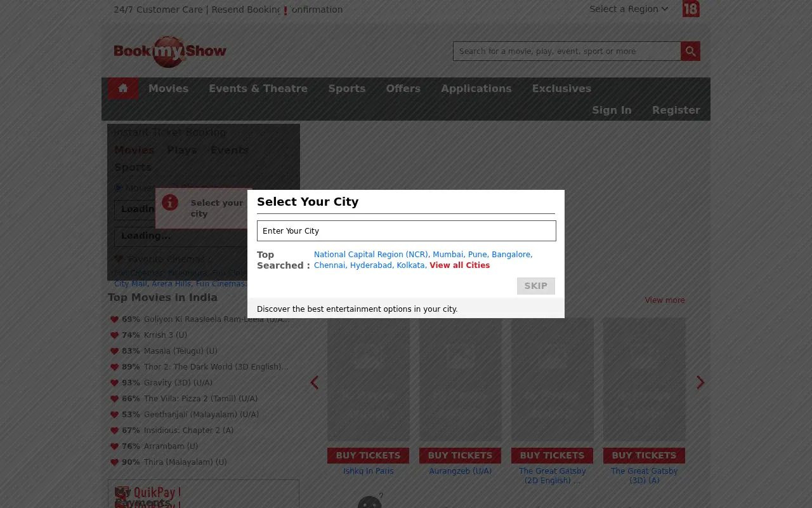Open the Events & Theatre menu

click(258, 88)
